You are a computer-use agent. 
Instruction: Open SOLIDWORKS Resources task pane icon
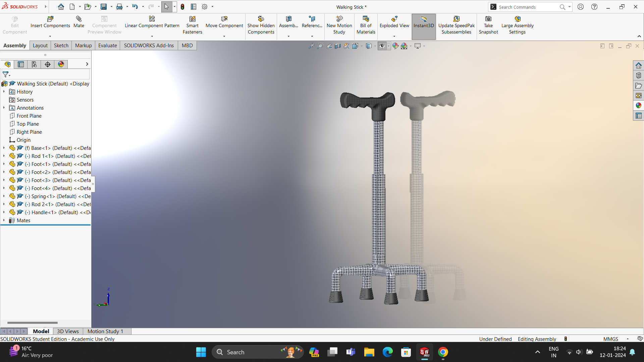pos(638,65)
